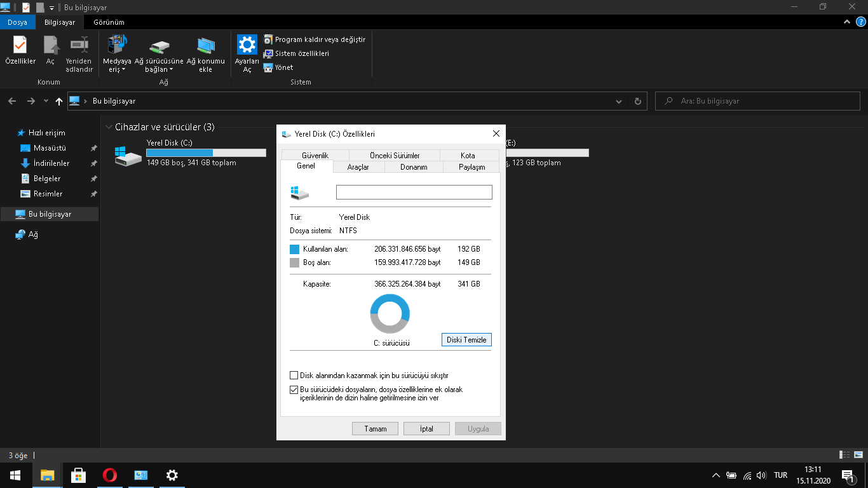
Task: Switch to the Araçlar tab
Action: 358,166
